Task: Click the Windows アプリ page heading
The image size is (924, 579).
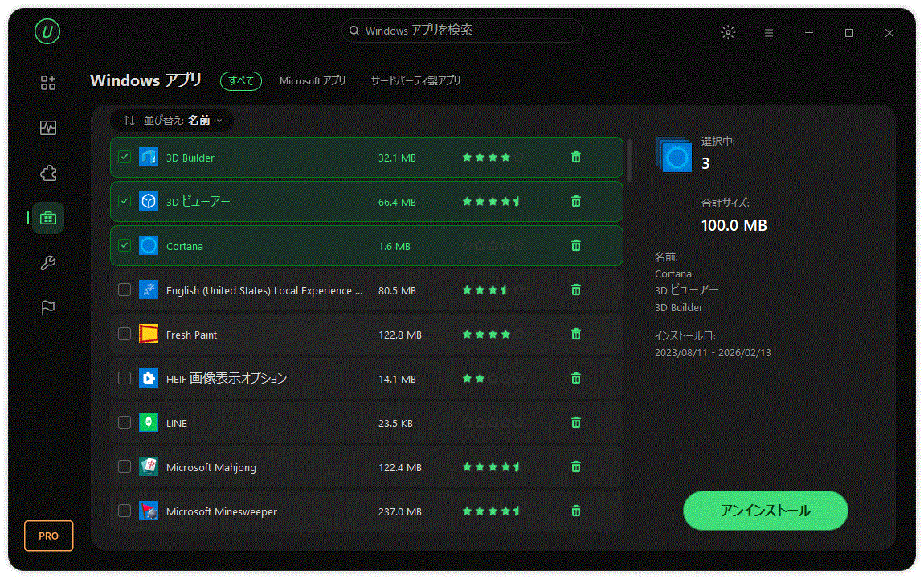Action: tap(146, 80)
